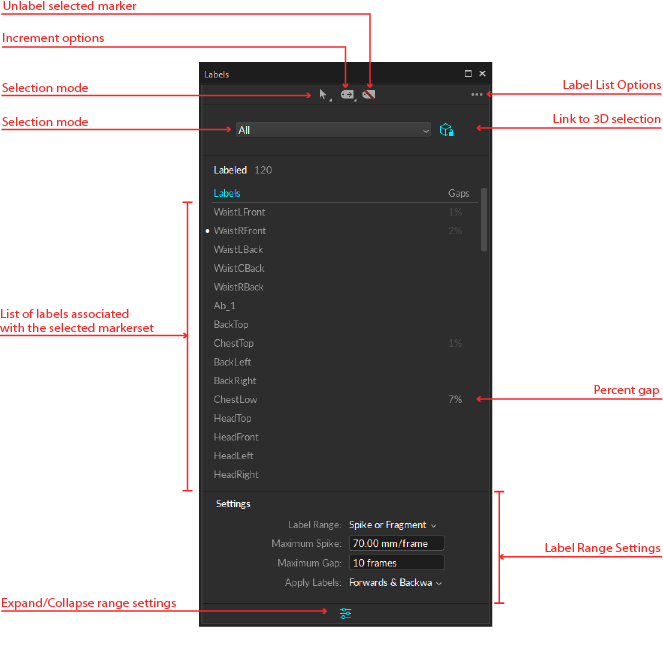The width and height of the screenshot is (663, 654).
Task: Open the All markerset dropdown
Action: click(333, 130)
